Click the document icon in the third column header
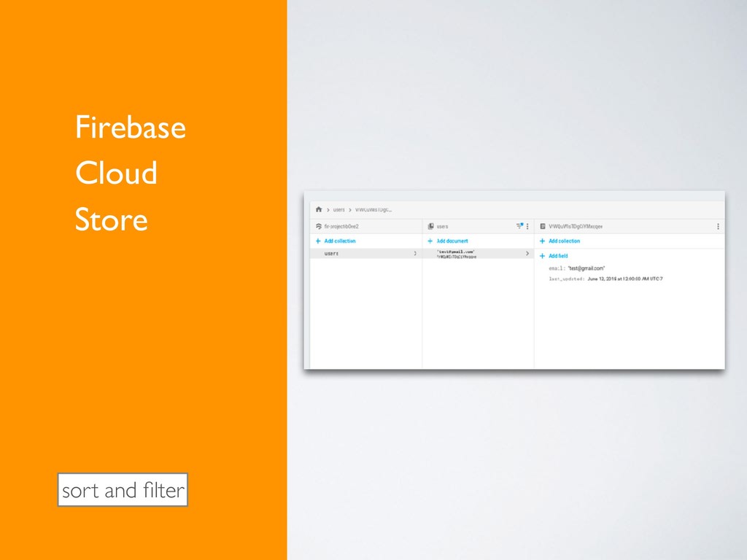Screen dimensions: 747x560 click(543, 226)
